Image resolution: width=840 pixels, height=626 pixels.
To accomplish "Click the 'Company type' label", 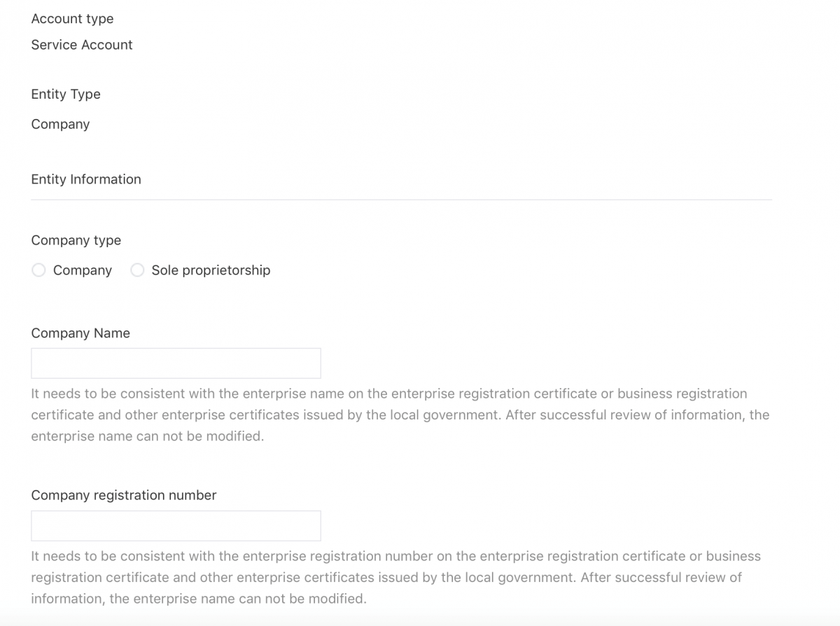I will click(76, 240).
